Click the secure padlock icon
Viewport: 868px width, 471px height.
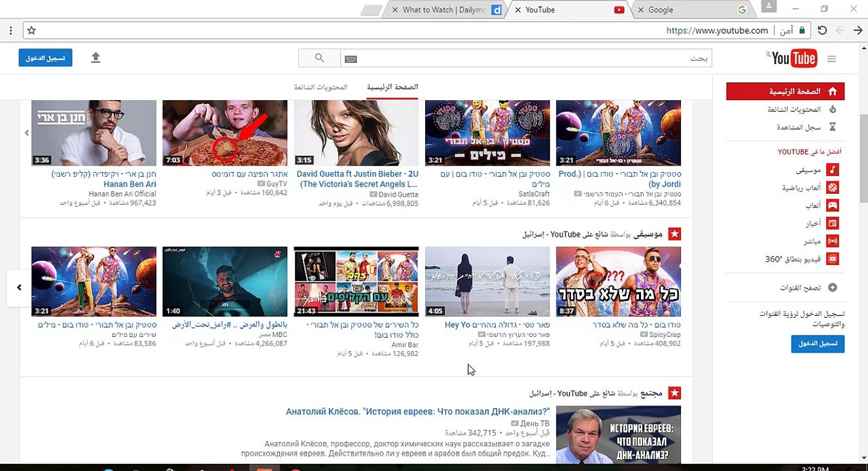(x=801, y=31)
